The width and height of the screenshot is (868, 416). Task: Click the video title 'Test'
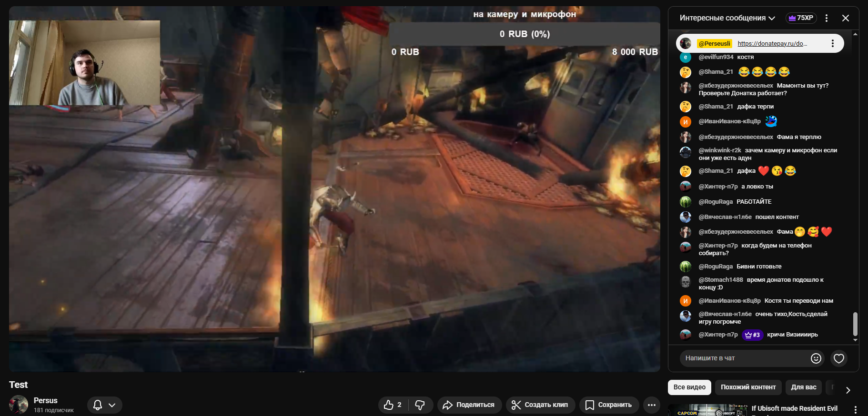[19, 385]
